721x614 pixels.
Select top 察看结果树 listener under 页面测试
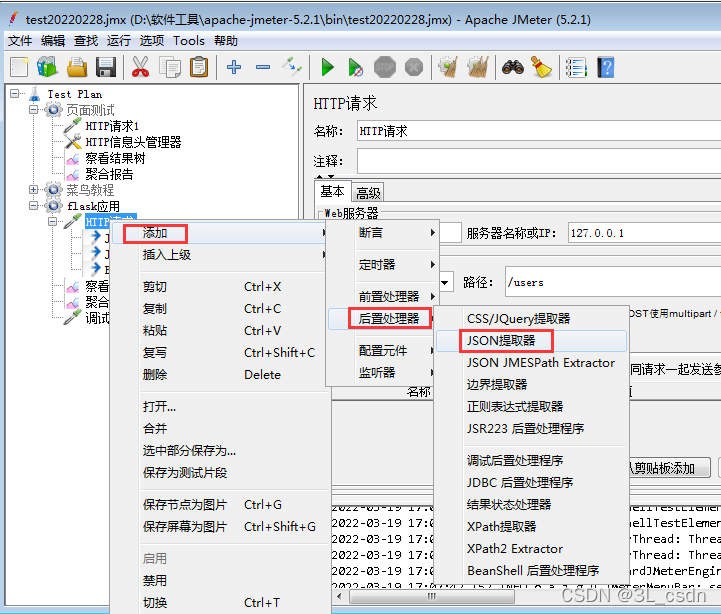click(115, 158)
